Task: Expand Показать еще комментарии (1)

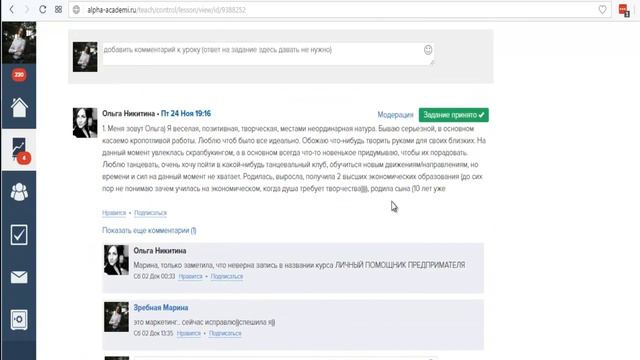Action: pyautogui.click(x=149, y=230)
